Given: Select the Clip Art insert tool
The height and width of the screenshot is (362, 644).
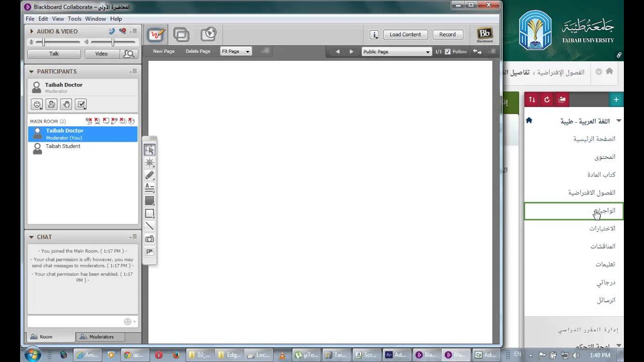Looking at the screenshot, I should [149, 251].
